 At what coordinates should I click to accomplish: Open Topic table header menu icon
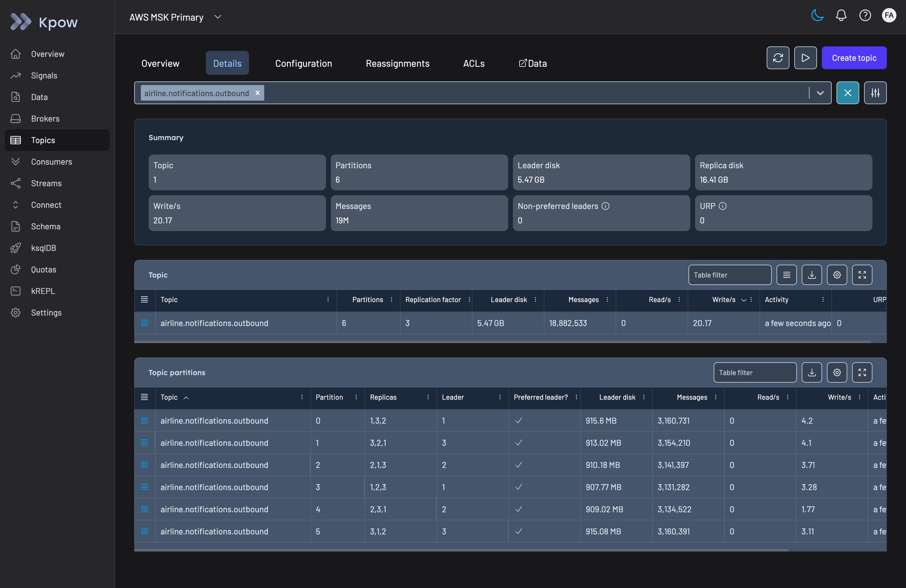tap(144, 300)
